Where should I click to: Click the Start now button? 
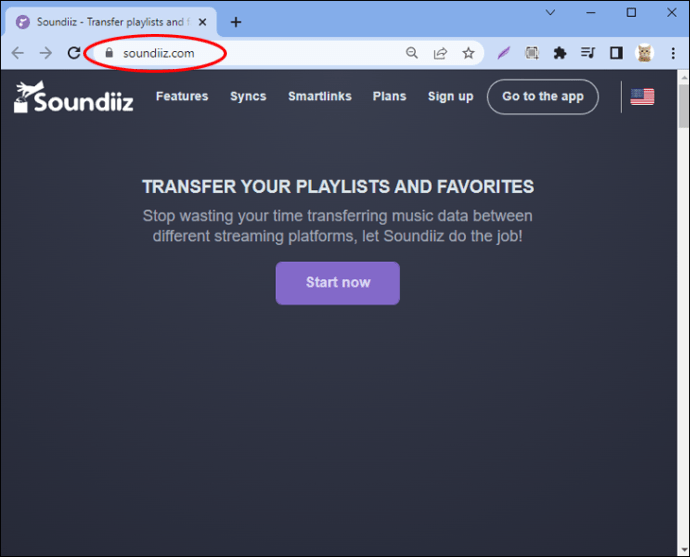pos(338,283)
